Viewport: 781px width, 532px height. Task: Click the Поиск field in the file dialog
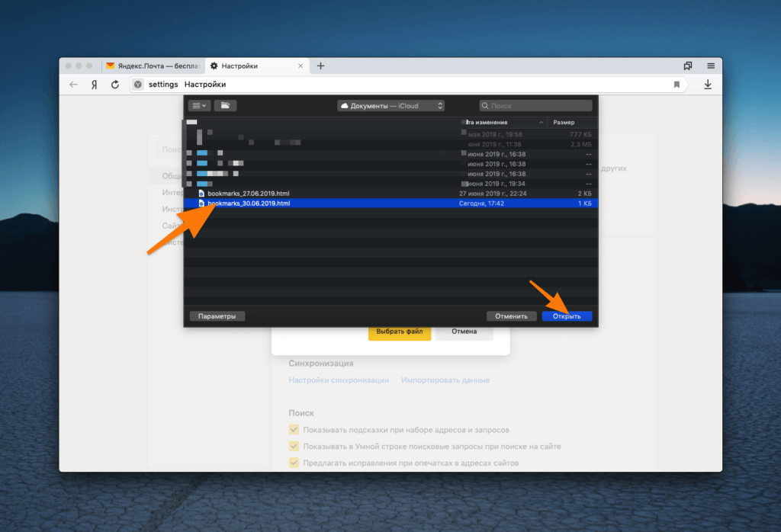coord(535,105)
